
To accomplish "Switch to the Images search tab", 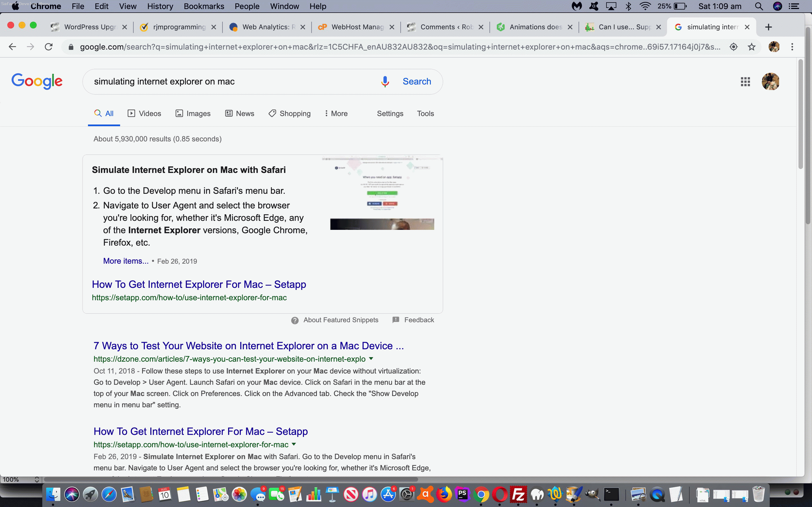I will click(193, 113).
